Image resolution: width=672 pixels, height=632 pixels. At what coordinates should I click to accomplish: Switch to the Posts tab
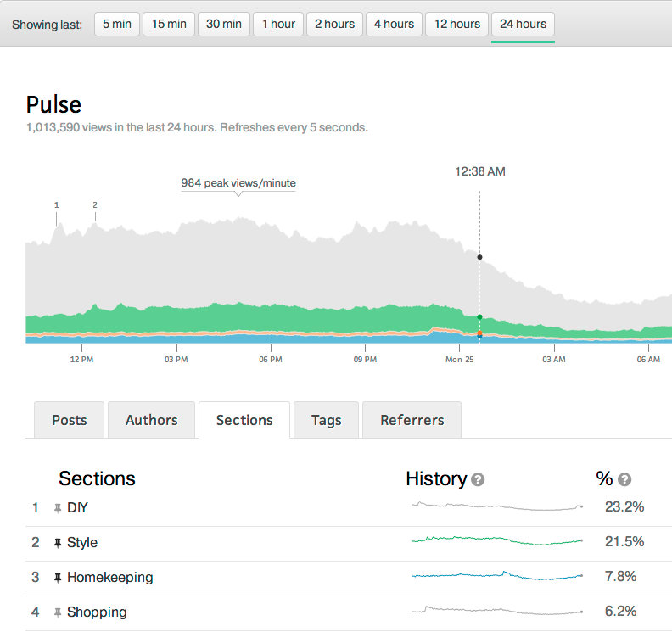pos(69,420)
